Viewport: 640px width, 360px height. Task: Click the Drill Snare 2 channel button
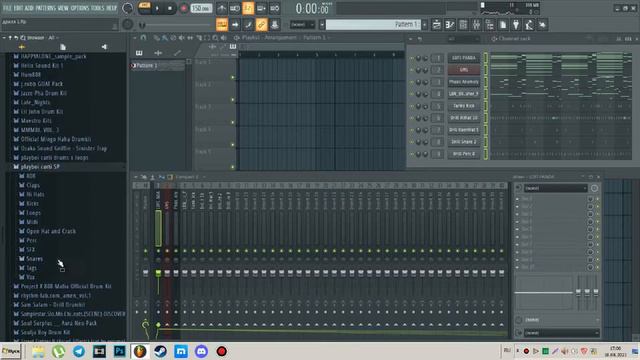[x=464, y=142]
